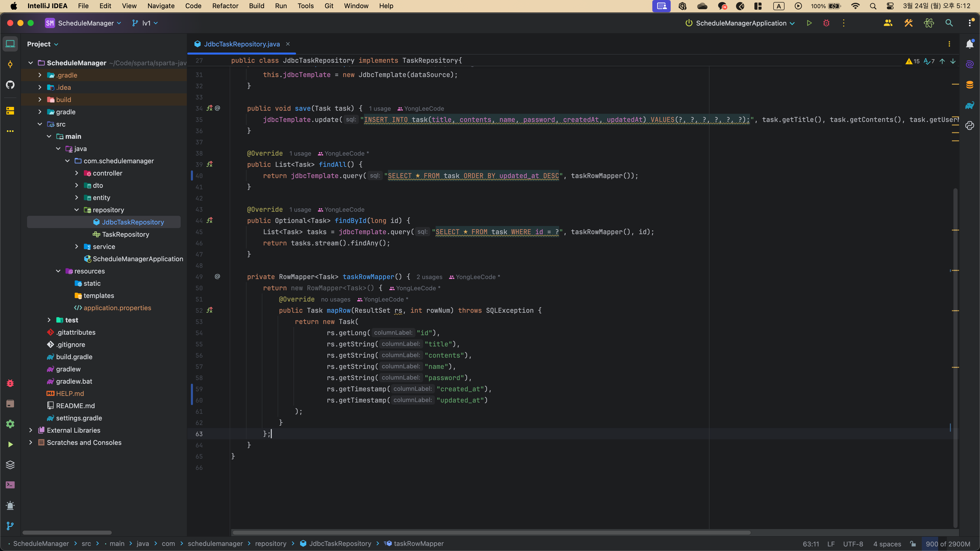Expand the controller package
This screenshot has height=551, width=980.
tap(77, 173)
